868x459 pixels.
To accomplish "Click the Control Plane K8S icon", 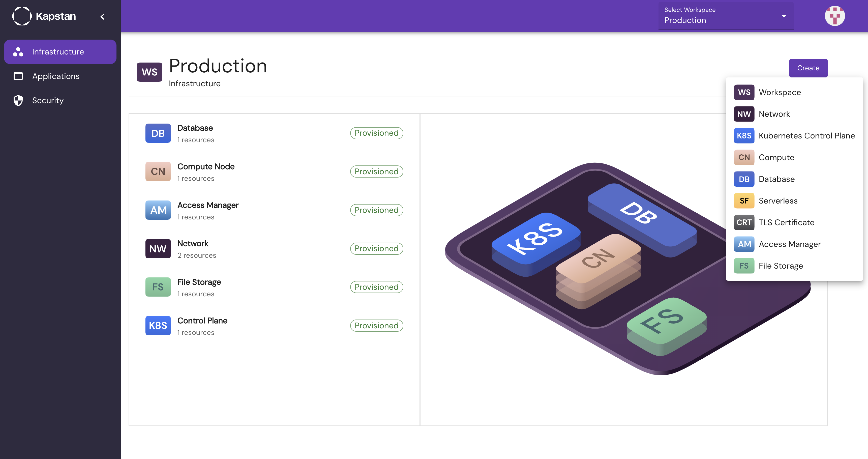I will 157,325.
